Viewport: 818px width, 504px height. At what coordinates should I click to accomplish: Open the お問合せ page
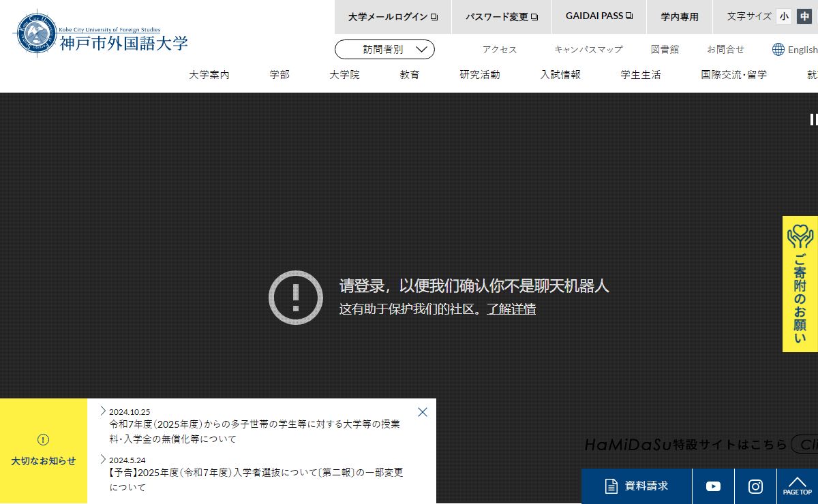tap(725, 50)
